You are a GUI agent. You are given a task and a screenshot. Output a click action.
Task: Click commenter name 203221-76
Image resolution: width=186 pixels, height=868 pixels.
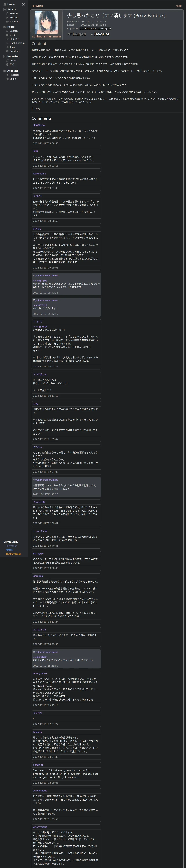coord(40,629)
